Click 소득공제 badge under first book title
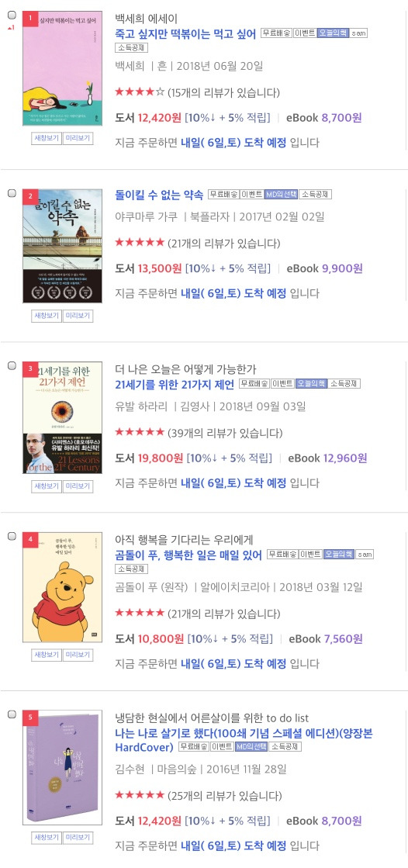The height and width of the screenshot is (868, 408). tap(131, 47)
